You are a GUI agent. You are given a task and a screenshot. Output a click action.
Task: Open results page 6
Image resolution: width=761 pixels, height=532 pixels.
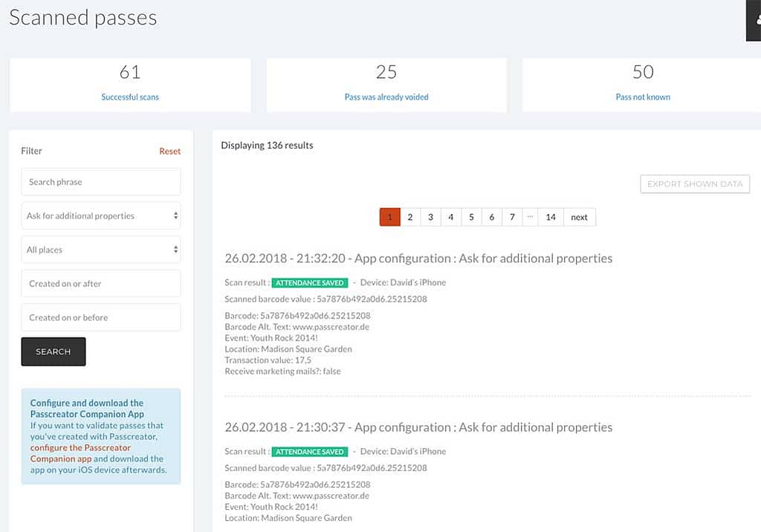pyautogui.click(x=492, y=217)
